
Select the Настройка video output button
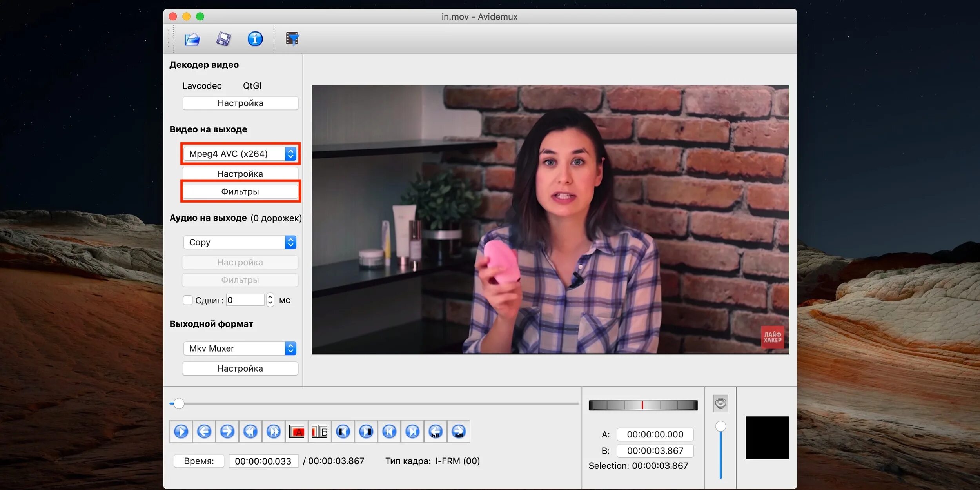click(240, 173)
